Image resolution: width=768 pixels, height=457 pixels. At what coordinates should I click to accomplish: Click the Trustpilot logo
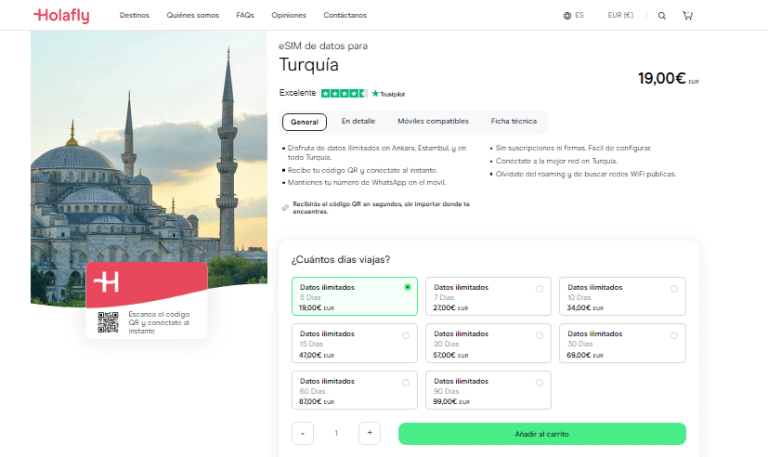pos(388,94)
